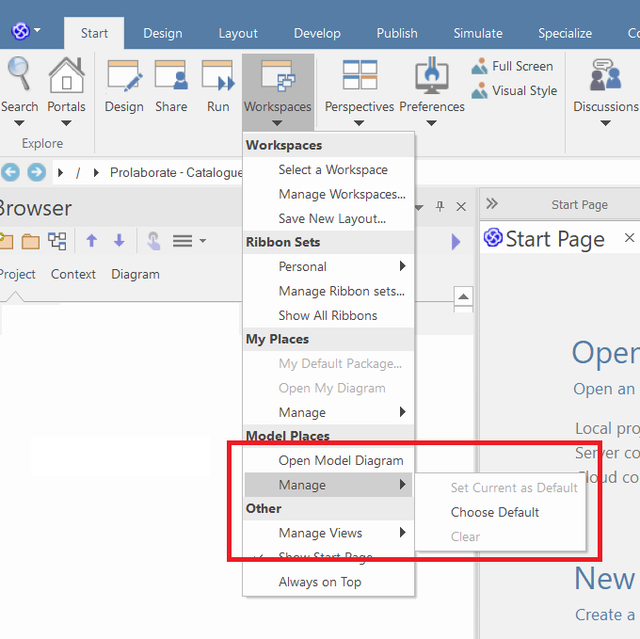Open the Perspectives ribbon icon
This screenshot has width=640, height=639.
click(360, 75)
